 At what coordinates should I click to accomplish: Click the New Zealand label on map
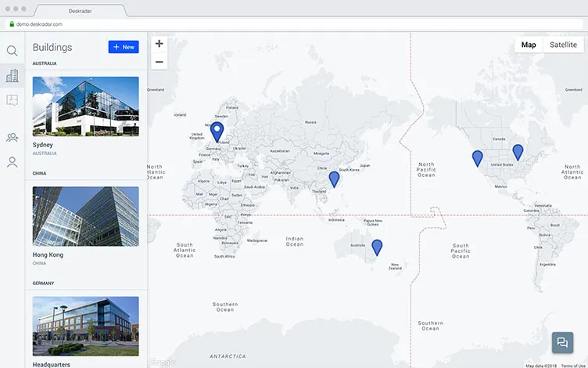pos(395,266)
